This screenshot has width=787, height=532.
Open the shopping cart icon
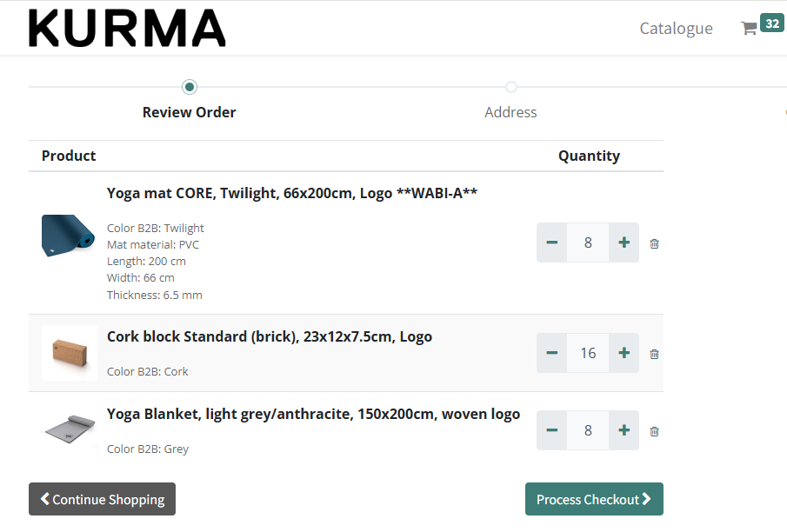[x=749, y=28]
